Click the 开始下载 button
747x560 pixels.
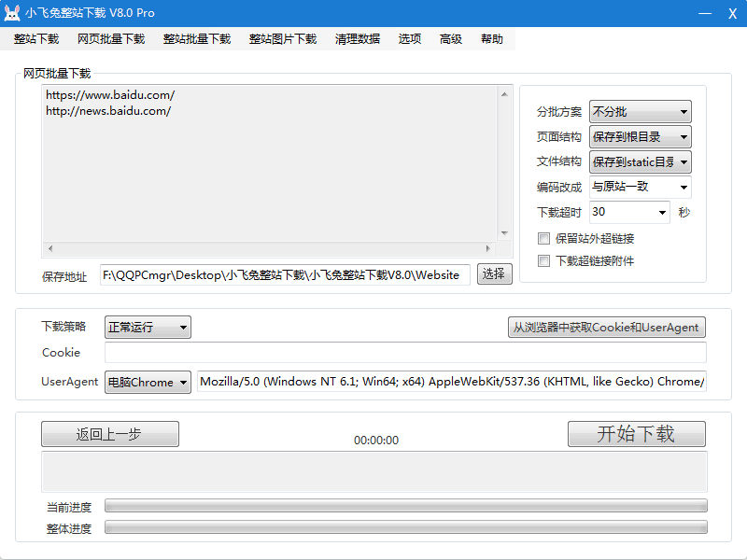coord(636,434)
